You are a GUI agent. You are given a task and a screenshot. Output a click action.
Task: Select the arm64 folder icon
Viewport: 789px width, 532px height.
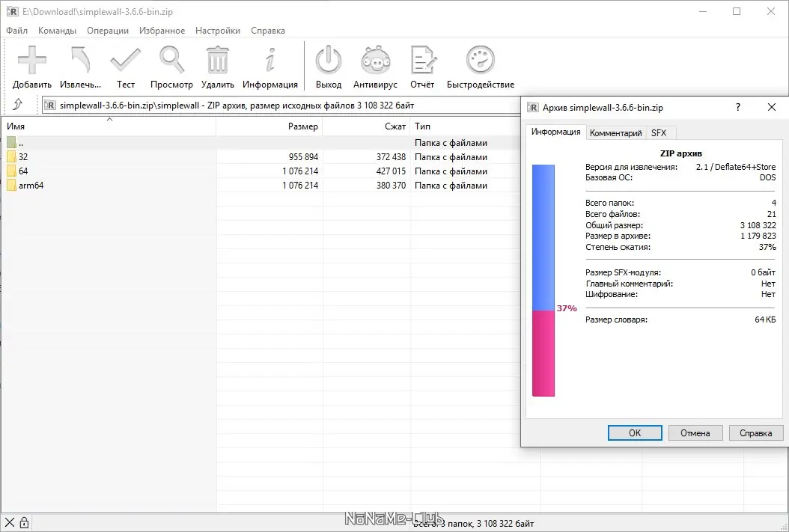coord(11,185)
